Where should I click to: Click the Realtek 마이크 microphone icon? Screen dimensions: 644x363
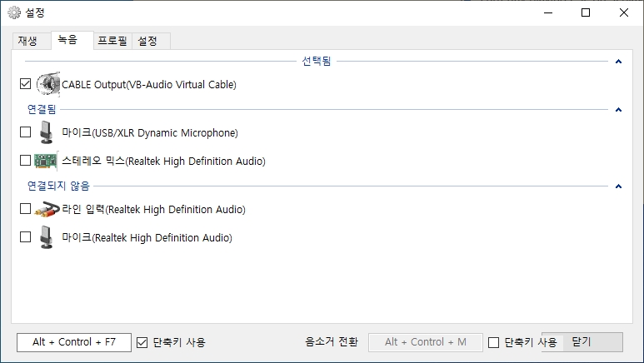tap(47, 237)
